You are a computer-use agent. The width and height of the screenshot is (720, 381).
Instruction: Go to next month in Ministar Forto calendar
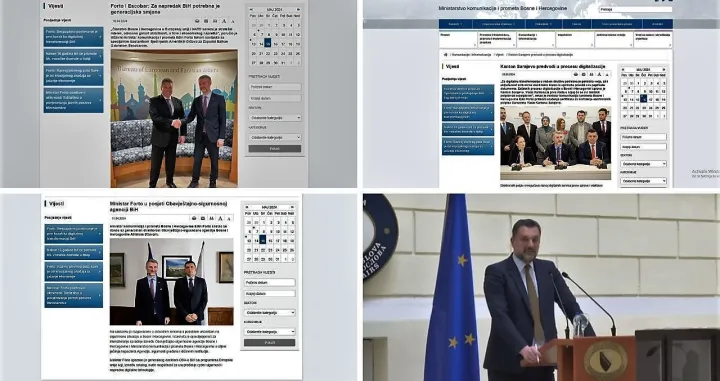(x=292, y=207)
